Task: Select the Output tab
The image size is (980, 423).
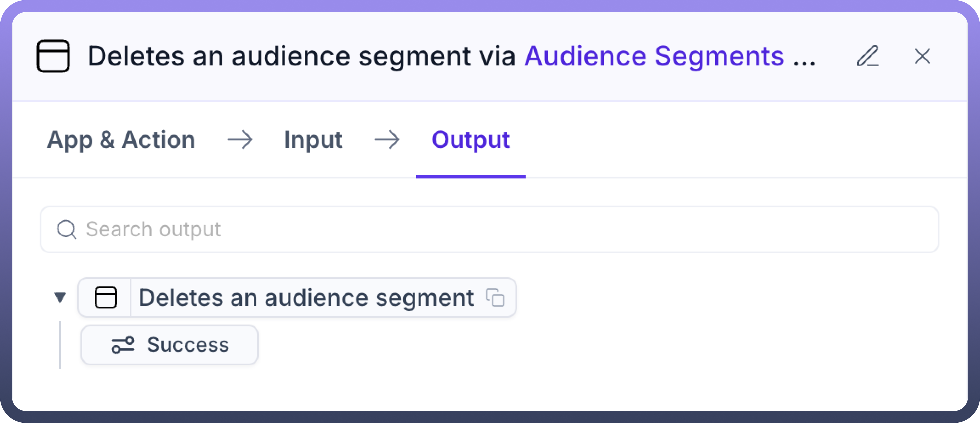Action: point(471,140)
